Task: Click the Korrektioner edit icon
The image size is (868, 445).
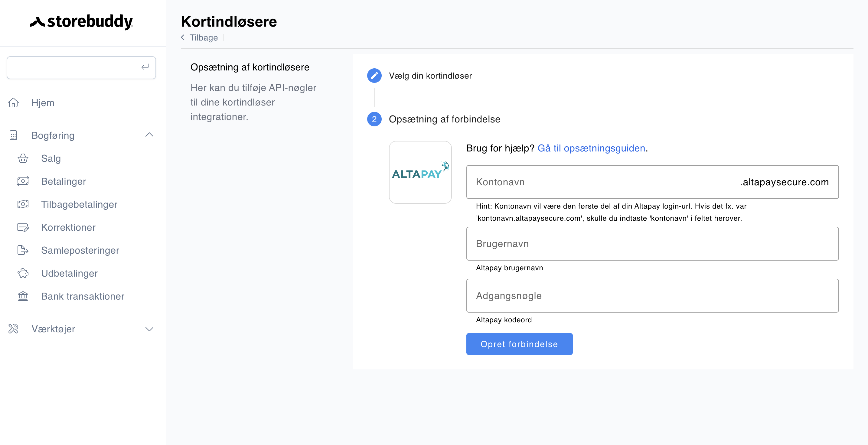Action: pos(23,227)
